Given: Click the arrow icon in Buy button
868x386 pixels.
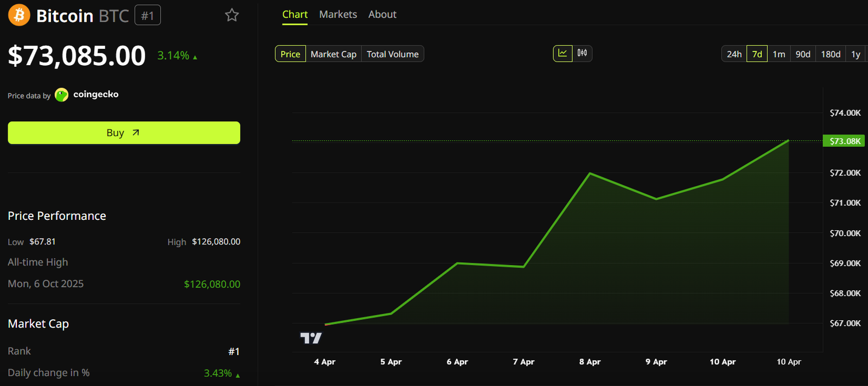Looking at the screenshot, I should 136,132.
